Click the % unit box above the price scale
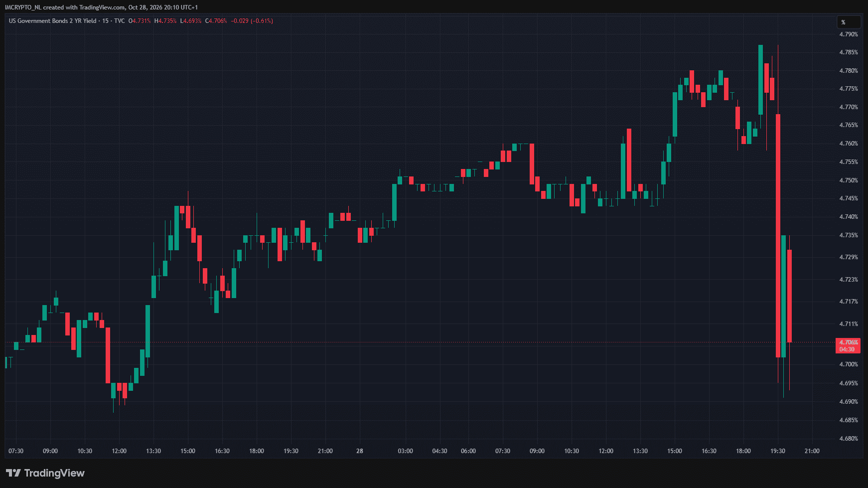 (848, 22)
